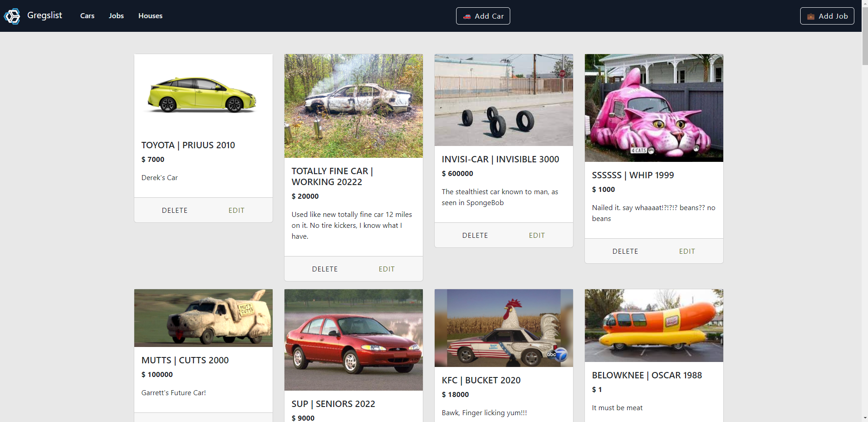Image resolution: width=868 pixels, height=422 pixels.
Task: Edit the Toyota Priuus 2010 listing
Action: tap(236, 211)
